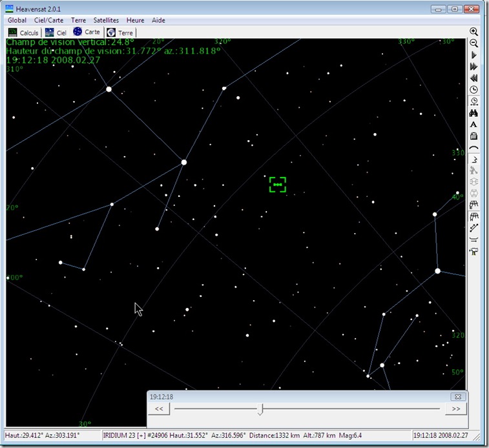Step time forward with >> button
The height and width of the screenshot is (448, 489).
[x=456, y=409]
